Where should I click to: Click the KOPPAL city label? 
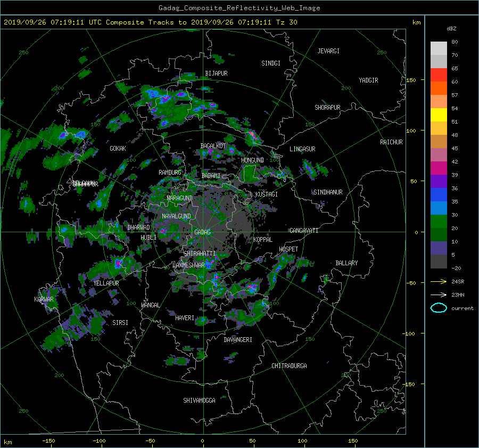[263, 240]
